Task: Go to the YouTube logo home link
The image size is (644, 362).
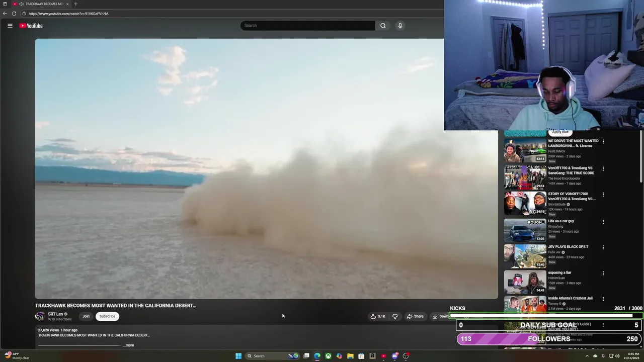Action: click(x=31, y=26)
